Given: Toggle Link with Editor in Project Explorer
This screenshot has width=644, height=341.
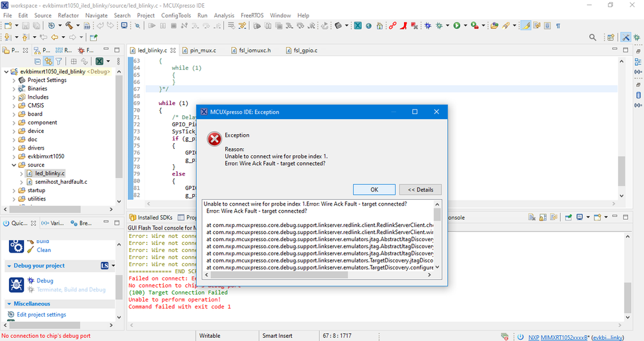Looking at the screenshot, I should (x=48, y=61).
